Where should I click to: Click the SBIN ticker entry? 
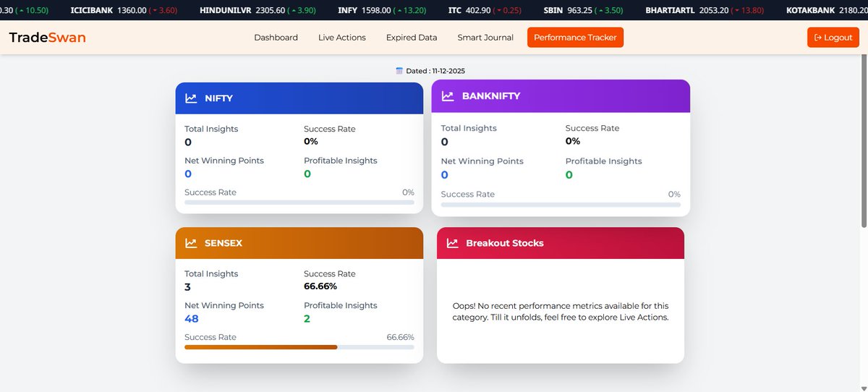point(583,11)
